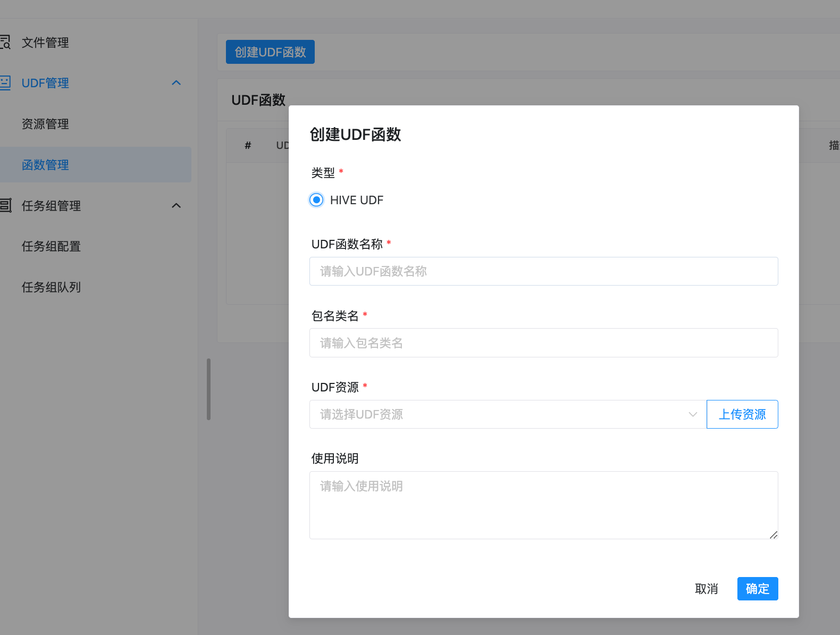840x635 pixels.
Task: Click the file management sidebar icon
Action: pyautogui.click(x=5, y=42)
